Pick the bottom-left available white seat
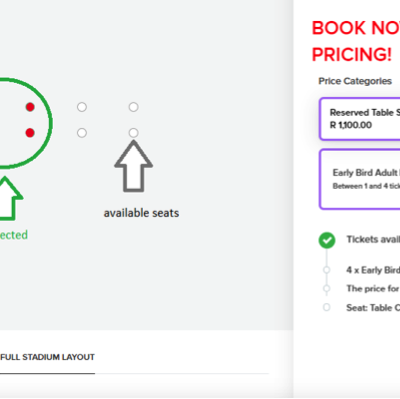The width and height of the screenshot is (400, 399). click(x=82, y=133)
